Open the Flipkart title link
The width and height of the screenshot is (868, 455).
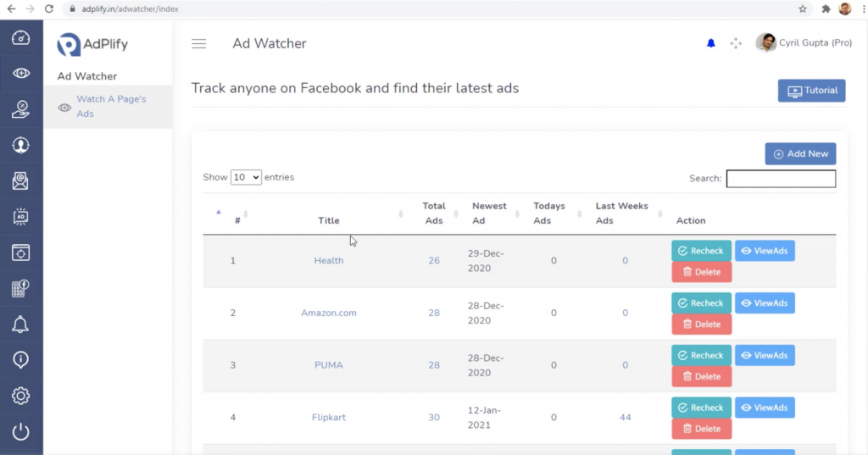tap(329, 418)
